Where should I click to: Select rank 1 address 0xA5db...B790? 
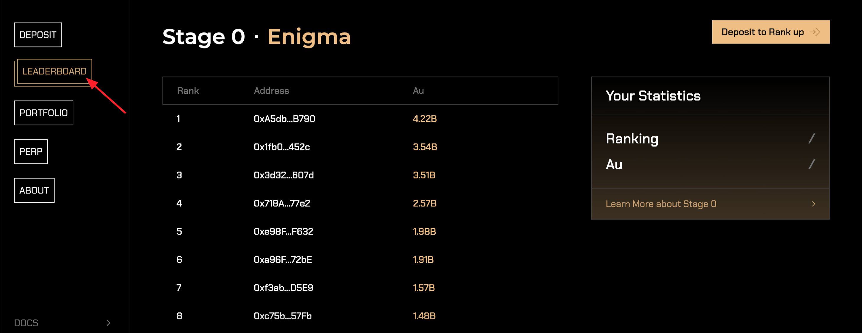284,119
